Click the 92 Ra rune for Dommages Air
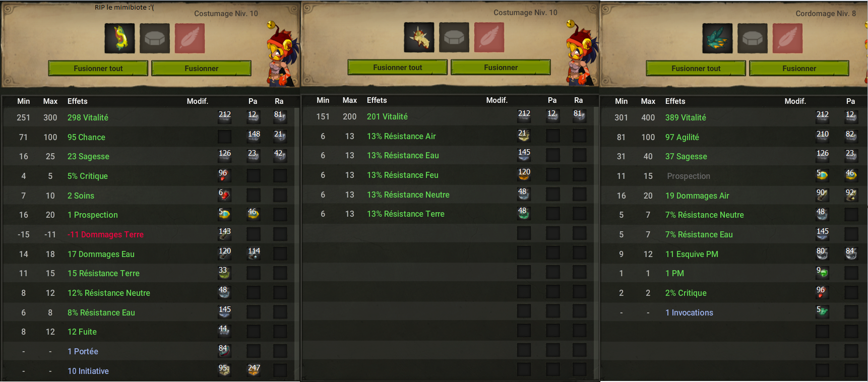Image resolution: width=868 pixels, height=382 pixels. [x=851, y=195]
